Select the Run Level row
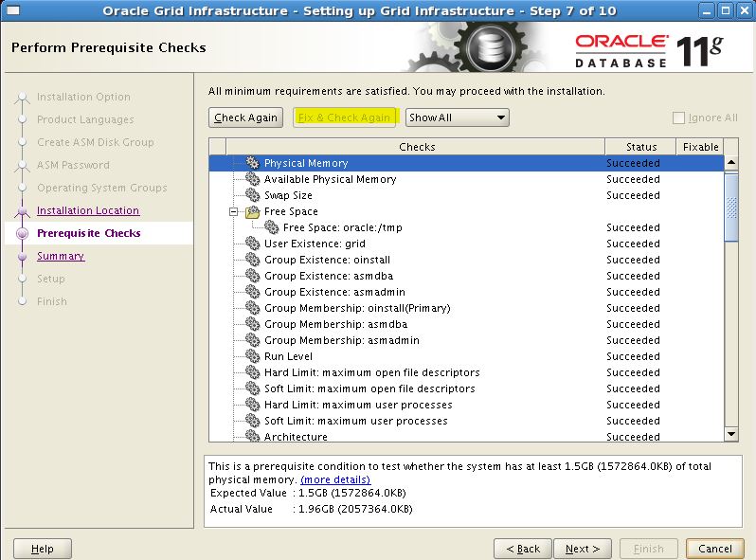 (x=466, y=356)
